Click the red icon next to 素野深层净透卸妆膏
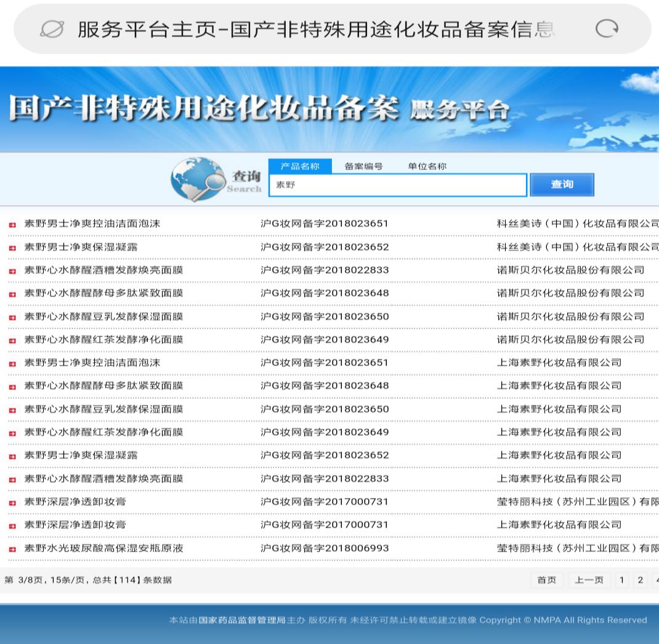 coord(12,502)
